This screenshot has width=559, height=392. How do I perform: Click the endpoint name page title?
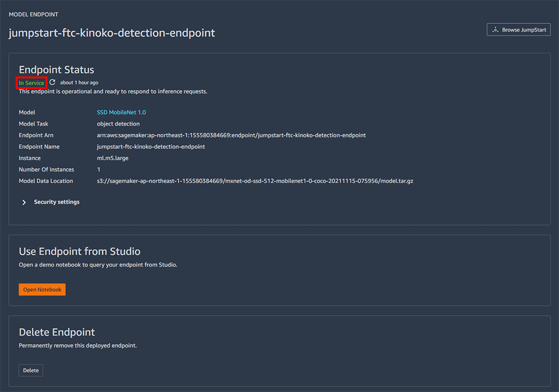point(112,33)
